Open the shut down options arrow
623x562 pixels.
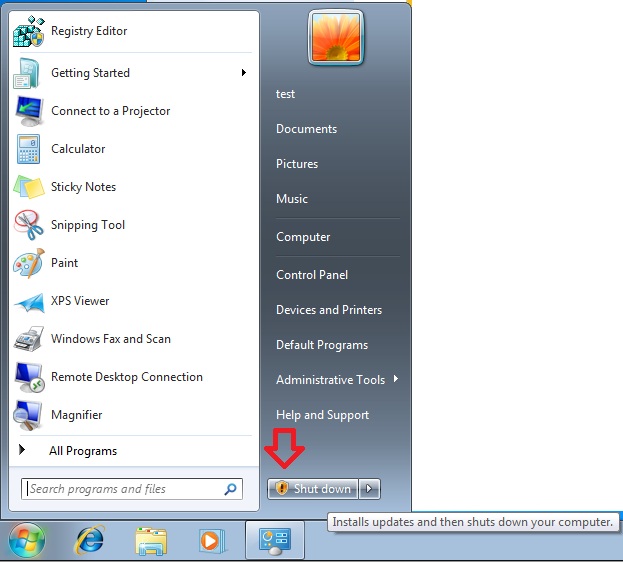(x=370, y=488)
